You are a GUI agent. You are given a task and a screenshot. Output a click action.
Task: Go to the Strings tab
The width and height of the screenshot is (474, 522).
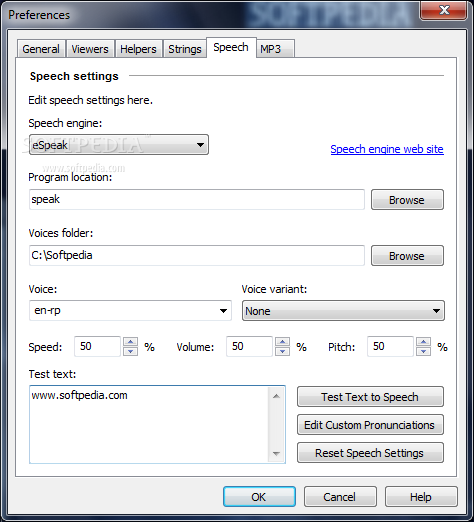185,49
